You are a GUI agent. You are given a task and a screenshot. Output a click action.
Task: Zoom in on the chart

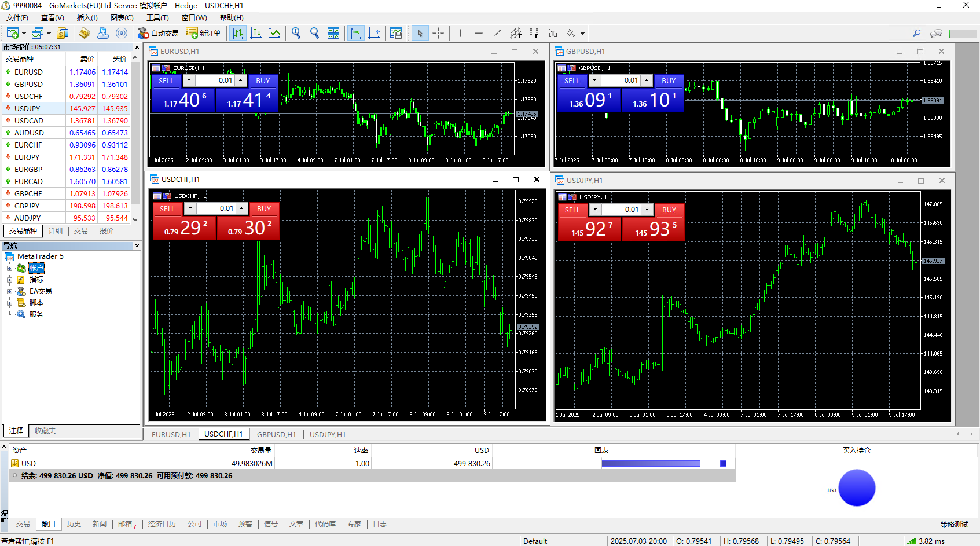(x=296, y=33)
